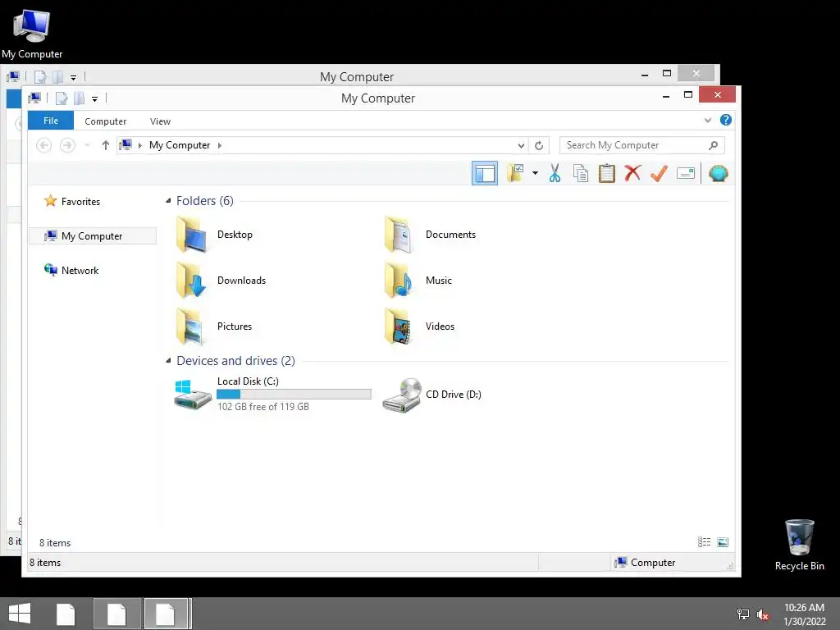Click My Computer in the address breadcrumb
840x630 pixels.
(180, 145)
